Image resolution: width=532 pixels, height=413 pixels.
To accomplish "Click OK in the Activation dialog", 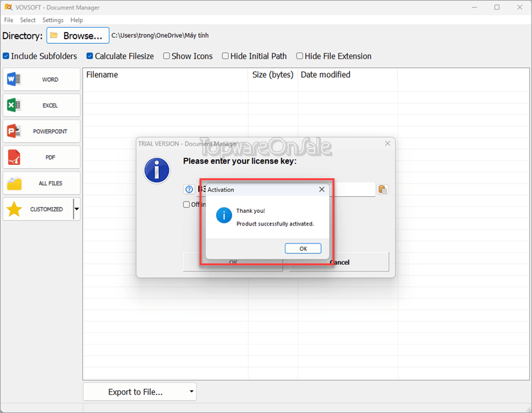I will [303, 249].
